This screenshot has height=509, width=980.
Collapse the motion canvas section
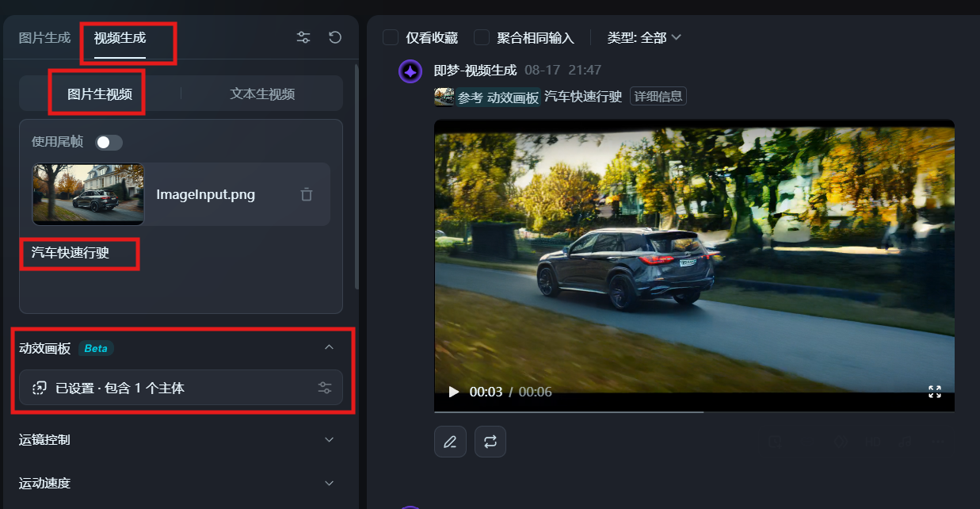coord(330,347)
